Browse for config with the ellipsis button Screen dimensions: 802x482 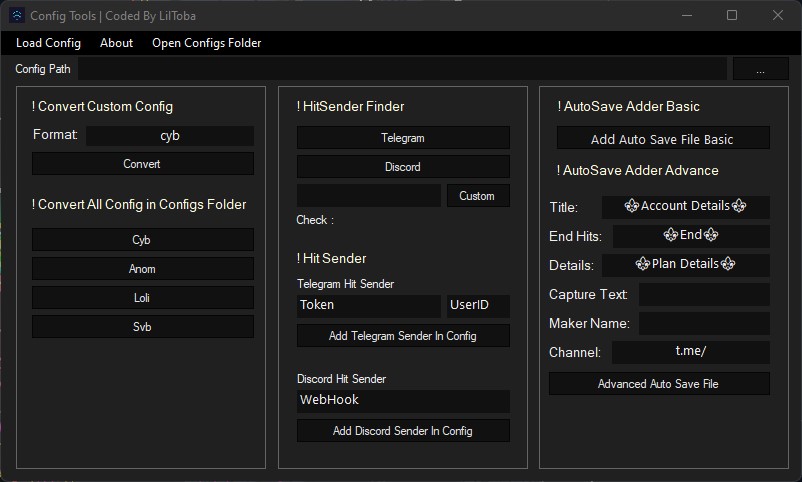tap(761, 69)
